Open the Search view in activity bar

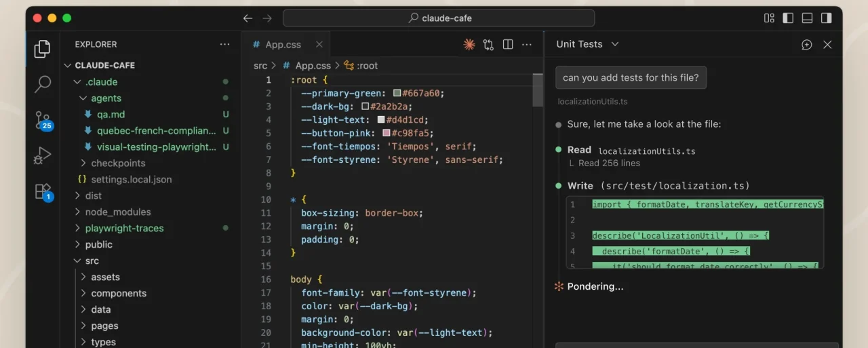click(43, 84)
